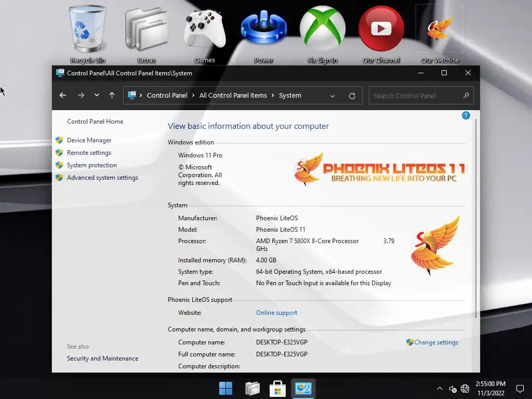
Task: Open Control Panel Home
Action: (x=95, y=122)
